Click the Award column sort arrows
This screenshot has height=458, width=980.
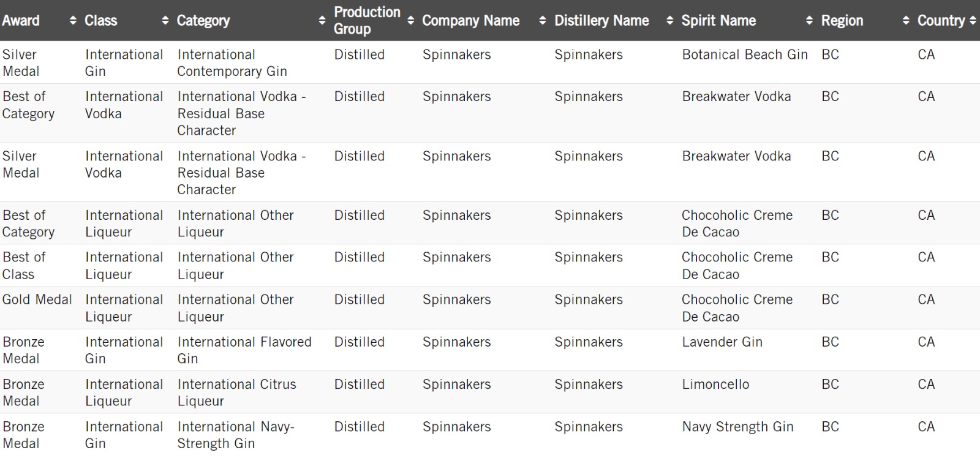pyautogui.click(x=73, y=21)
